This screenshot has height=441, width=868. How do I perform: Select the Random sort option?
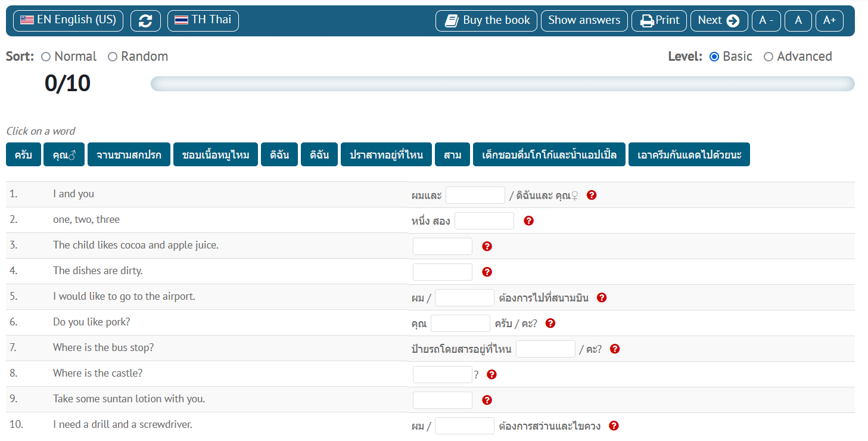[113, 57]
